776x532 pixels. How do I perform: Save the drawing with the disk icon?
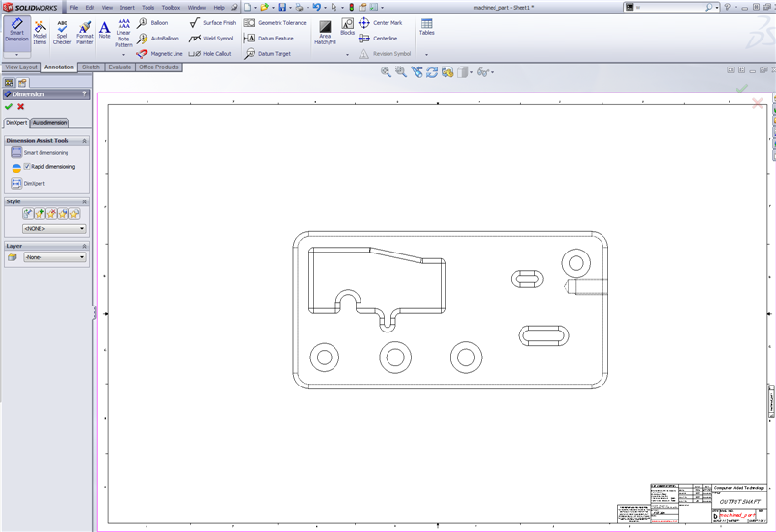[282, 8]
